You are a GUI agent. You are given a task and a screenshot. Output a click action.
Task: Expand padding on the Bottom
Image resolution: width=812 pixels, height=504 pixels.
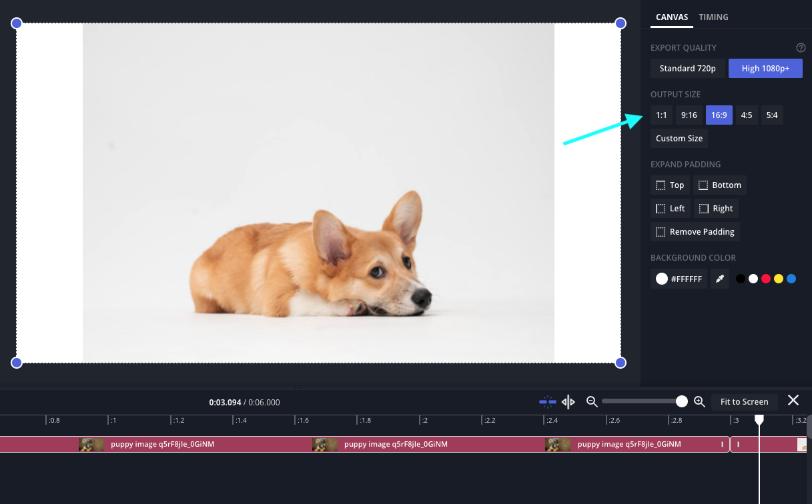pos(719,185)
